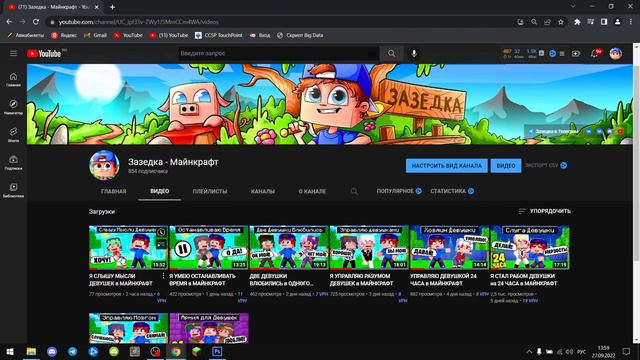Open File Explorer from the taskbar

point(31,351)
